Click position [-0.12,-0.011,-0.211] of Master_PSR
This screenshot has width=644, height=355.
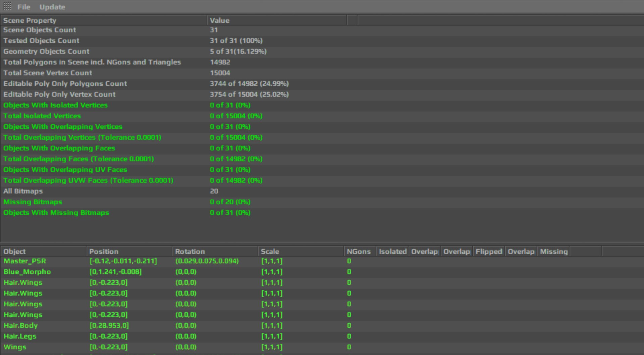pos(123,261)
